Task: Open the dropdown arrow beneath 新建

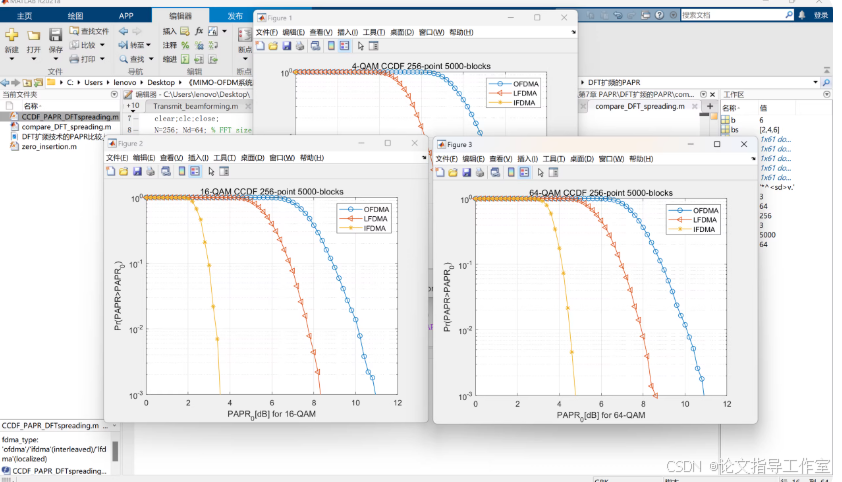Action: pyautogui.click(x=11, y=59)
